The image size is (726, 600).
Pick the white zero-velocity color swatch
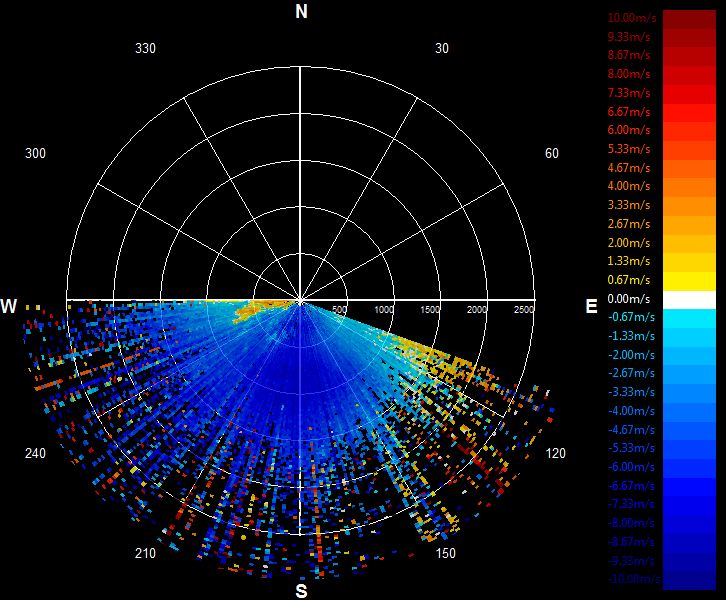pos(689,300)
